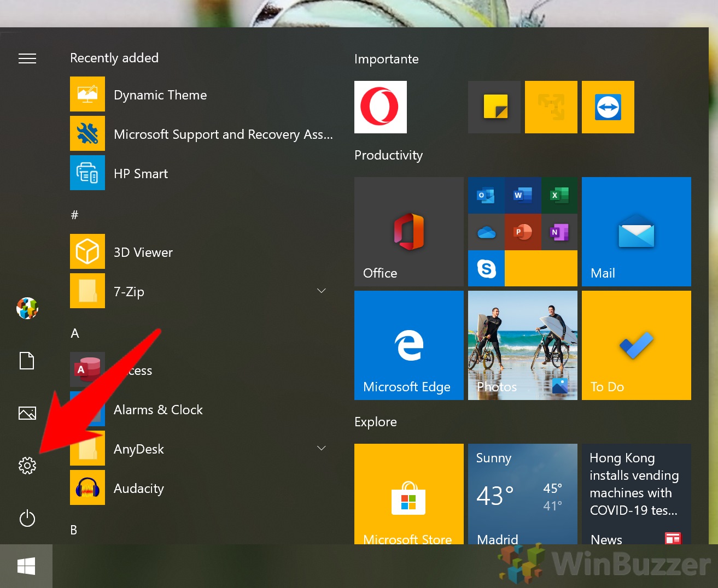The width and height of the screenshot is (718, 588).
Task: Open the Office tile
Action: [409, 232]
